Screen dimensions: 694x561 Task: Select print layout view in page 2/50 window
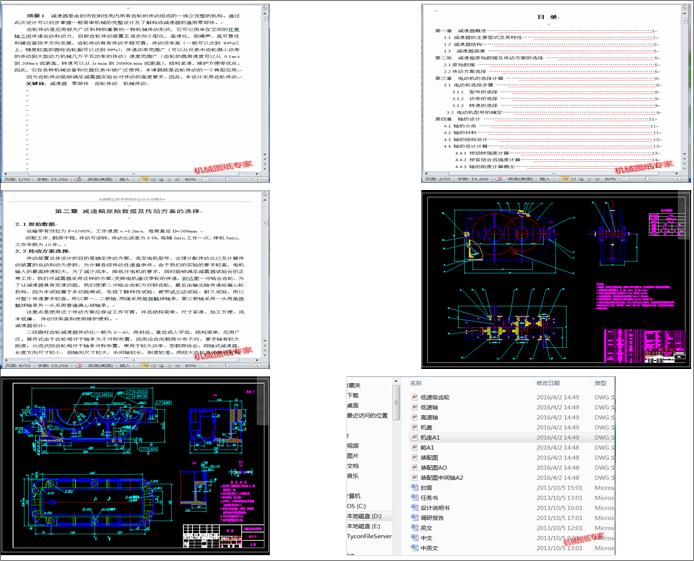tap(565, 179)
